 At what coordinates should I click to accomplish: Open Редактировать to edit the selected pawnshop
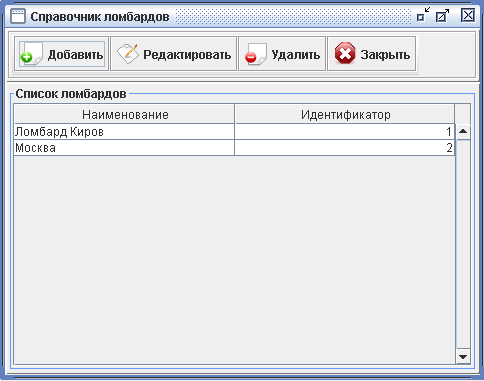pyautogui.click(x=173, y=54)
